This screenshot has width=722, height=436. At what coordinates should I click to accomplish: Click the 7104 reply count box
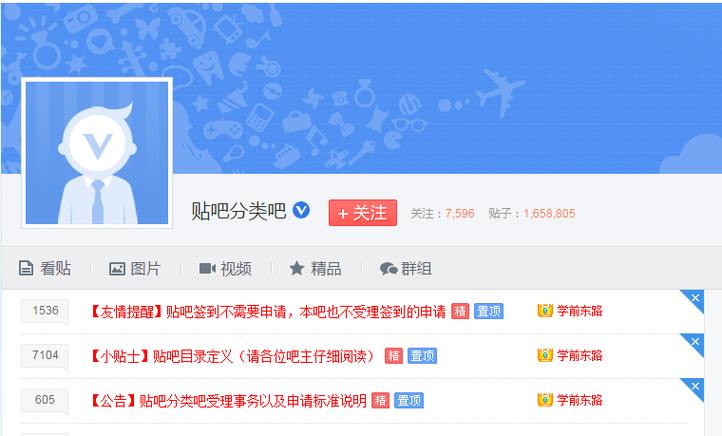click(x=45, y=355)
